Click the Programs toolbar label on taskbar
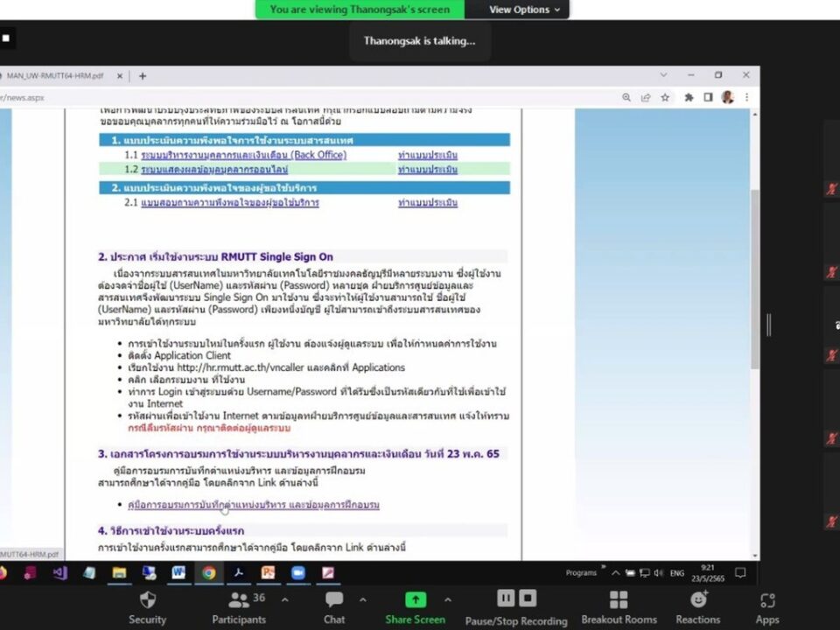Screen dimensions: 840x630 (x=581, y=572)
